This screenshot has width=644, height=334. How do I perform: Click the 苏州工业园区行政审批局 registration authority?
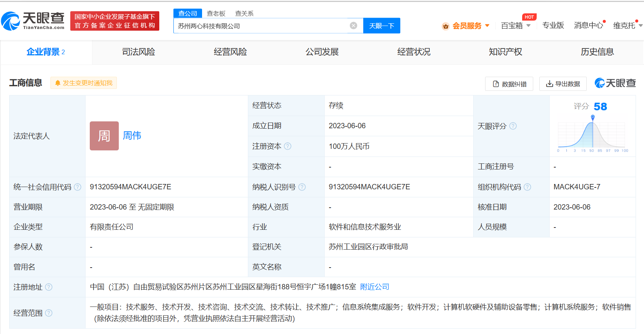(368, 247)
